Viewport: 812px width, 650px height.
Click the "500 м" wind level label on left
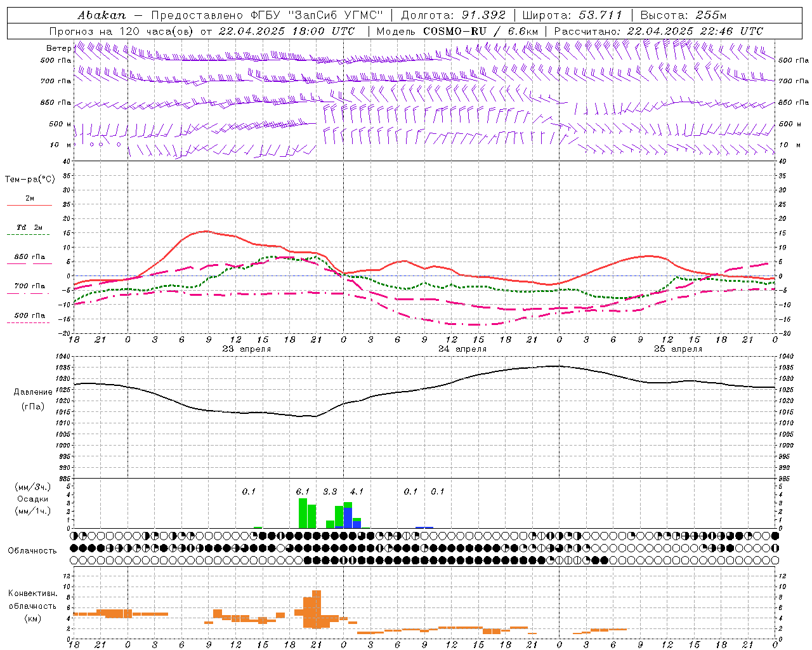60,124
